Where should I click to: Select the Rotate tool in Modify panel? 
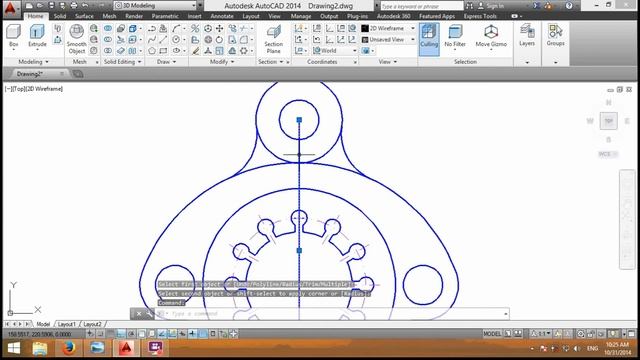pyautogui.click(x=220, y=40)
